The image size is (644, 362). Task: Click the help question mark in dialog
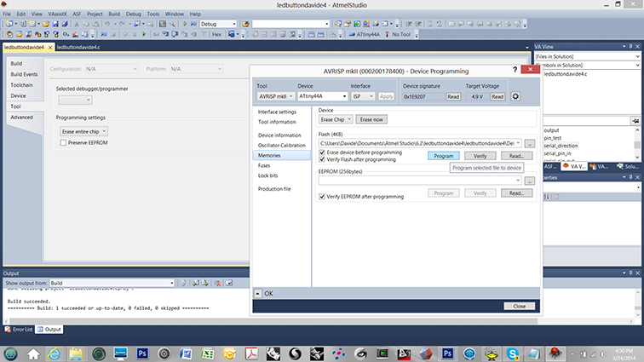click(x=515, y=70)
